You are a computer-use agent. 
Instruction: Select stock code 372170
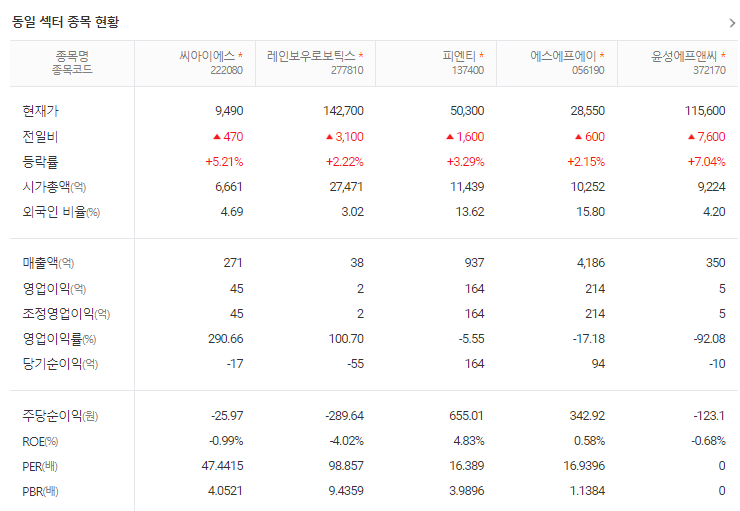pos(709,70)
